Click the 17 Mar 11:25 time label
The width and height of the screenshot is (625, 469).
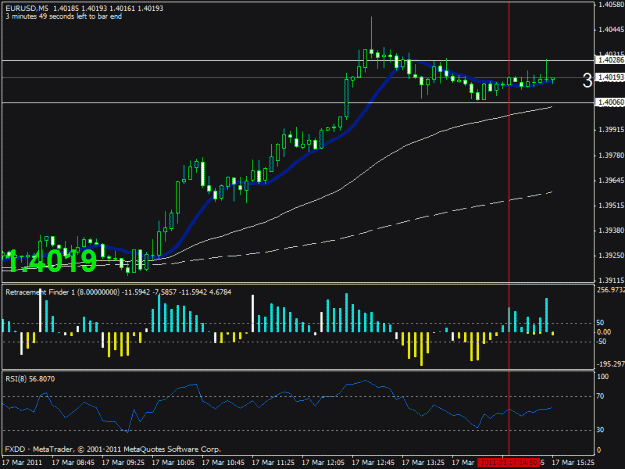click(273, 463)
